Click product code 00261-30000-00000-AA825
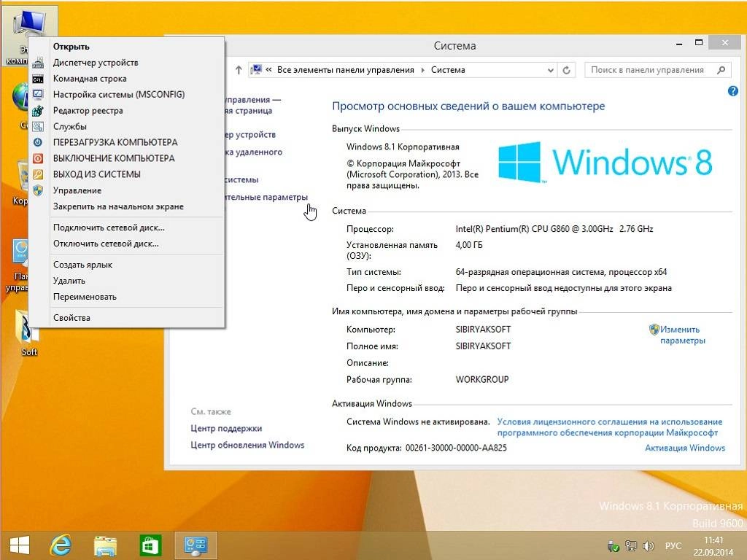Image resolution: width=747 pixels, height=560 pixels. pyautogui.click(x=456, y=448)
